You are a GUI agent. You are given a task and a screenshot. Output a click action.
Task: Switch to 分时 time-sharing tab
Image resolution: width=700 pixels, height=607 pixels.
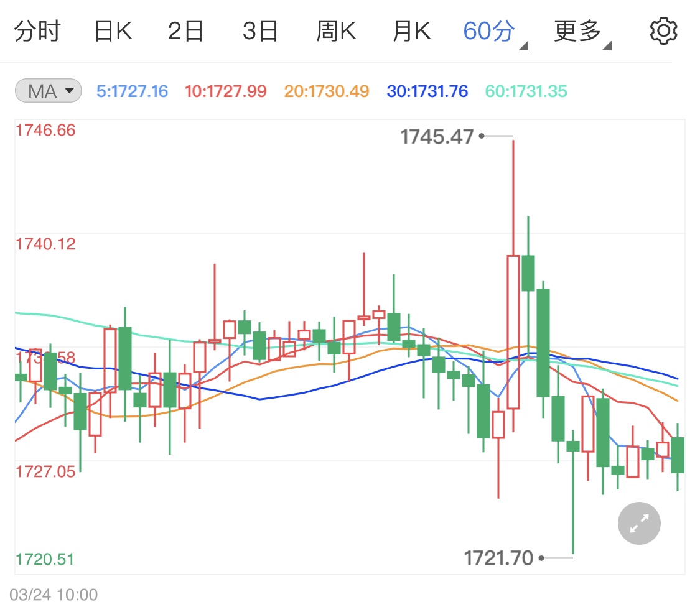pos(37,31)
